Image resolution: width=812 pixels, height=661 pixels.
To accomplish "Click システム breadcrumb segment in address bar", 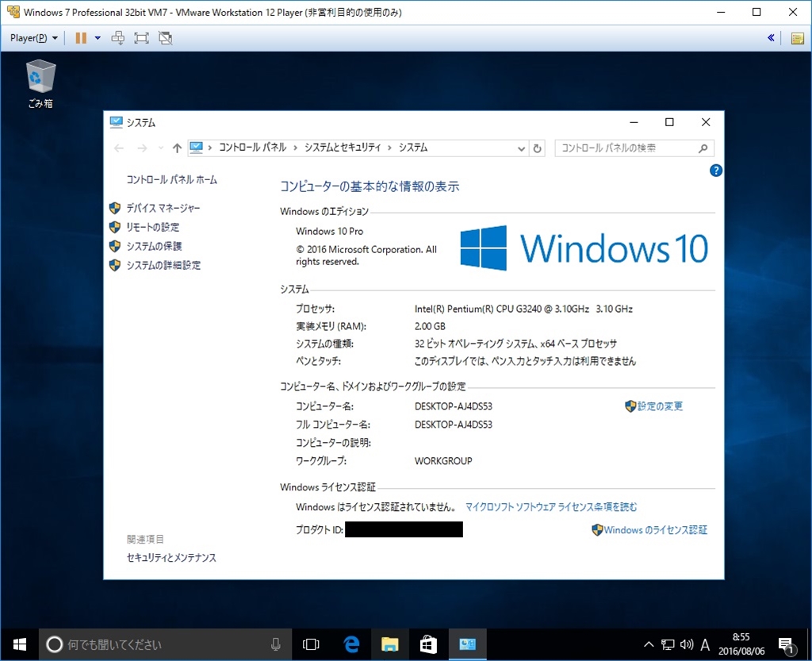I will pos(412,148).
